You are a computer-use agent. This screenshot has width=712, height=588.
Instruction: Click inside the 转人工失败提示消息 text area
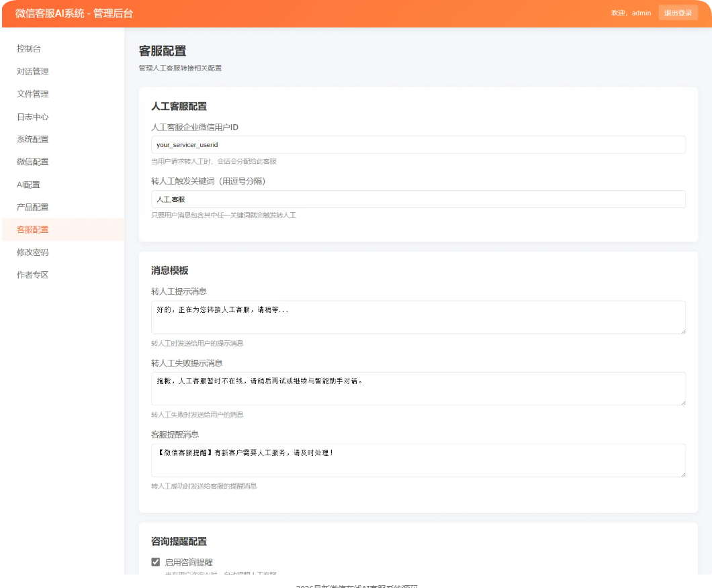[x=418, y=389]
